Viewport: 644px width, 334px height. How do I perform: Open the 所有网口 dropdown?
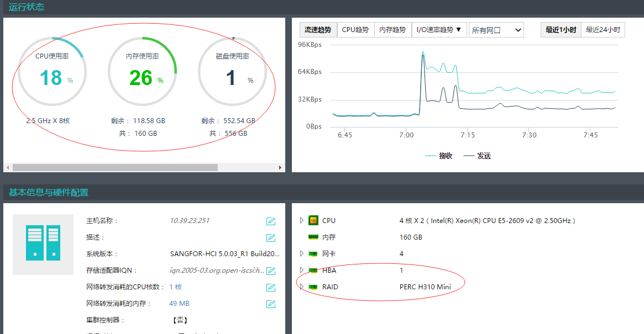click(496, 30)
